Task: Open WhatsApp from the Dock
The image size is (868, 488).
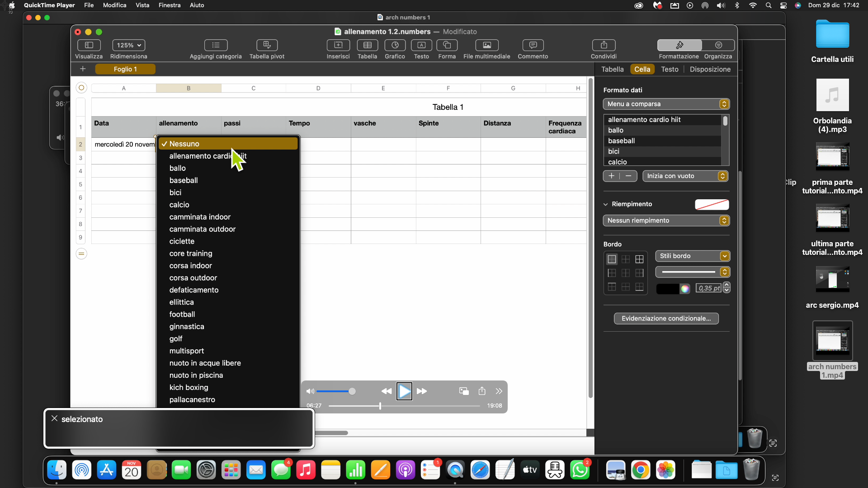Action: click(x=580, y=470)
